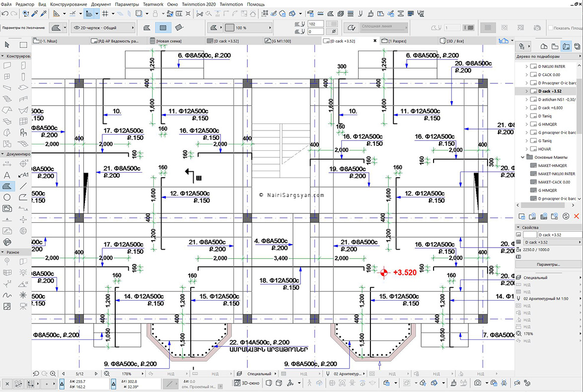Select the Wall tool in toolbox
583x392 pixels.
tap(7, 66)
